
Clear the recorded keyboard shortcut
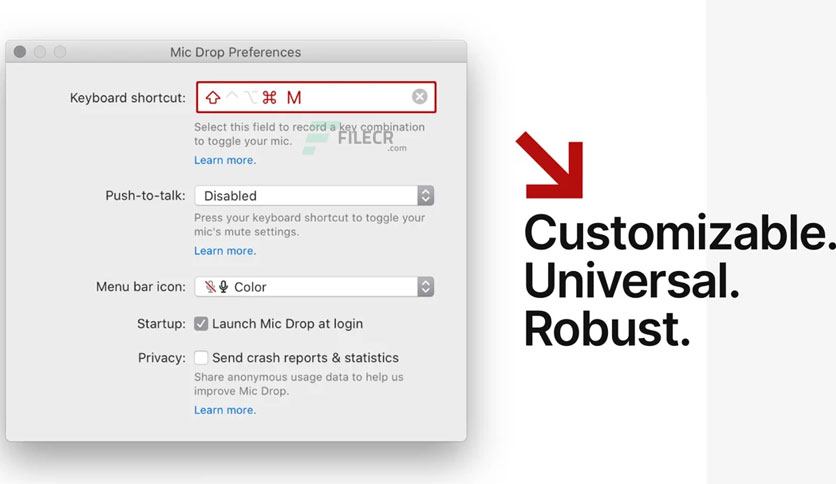(x=420, y=96)
